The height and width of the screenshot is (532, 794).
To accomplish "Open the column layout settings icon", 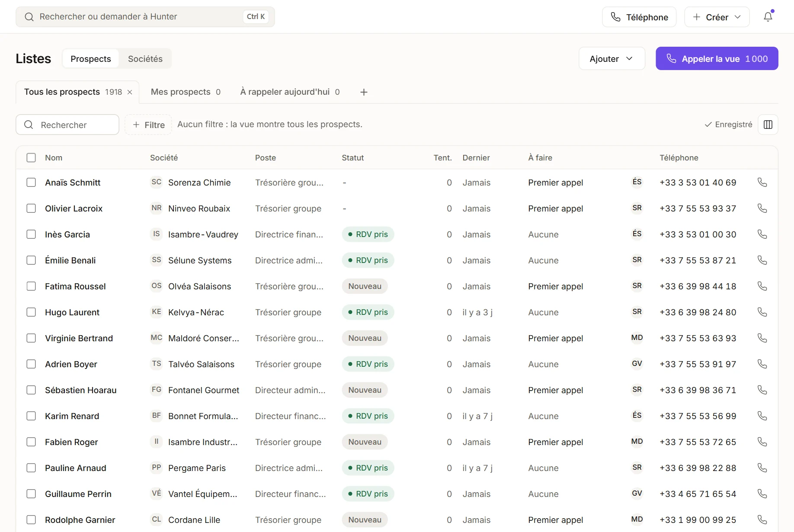I will (x=768, y=125).
